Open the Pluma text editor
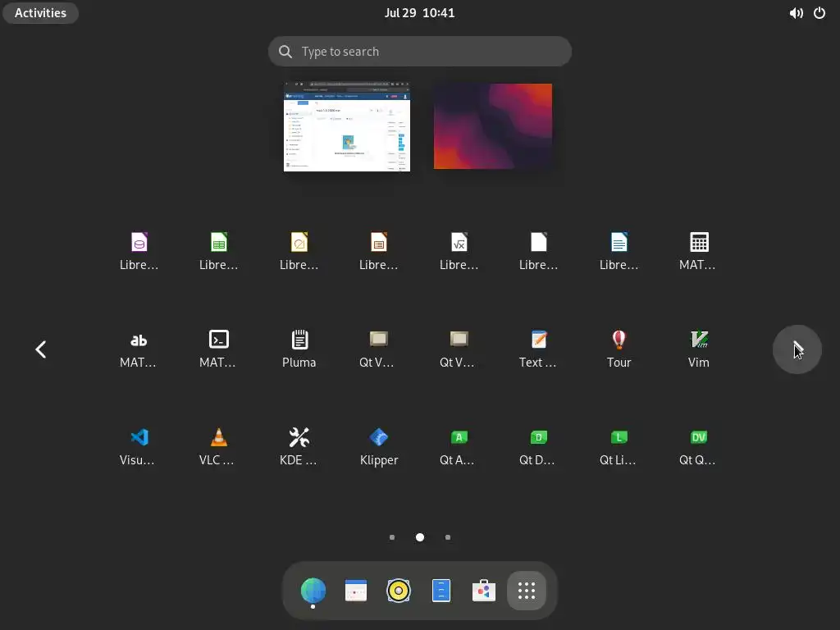The image size is (840, 630). click(299, 340)
